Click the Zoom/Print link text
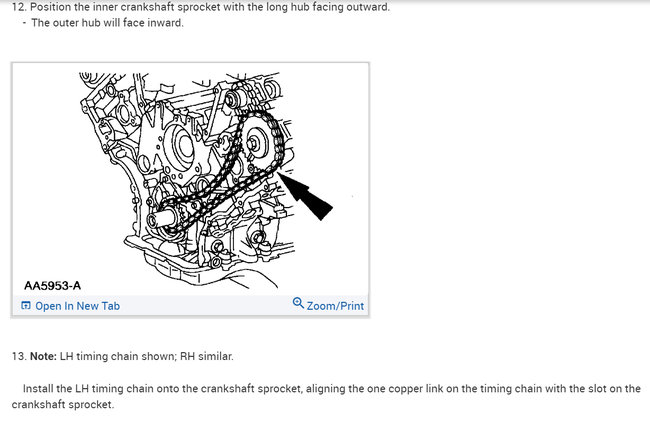Image resolution: width=650 pixels, height=440 pixels. tap(335, 306)
